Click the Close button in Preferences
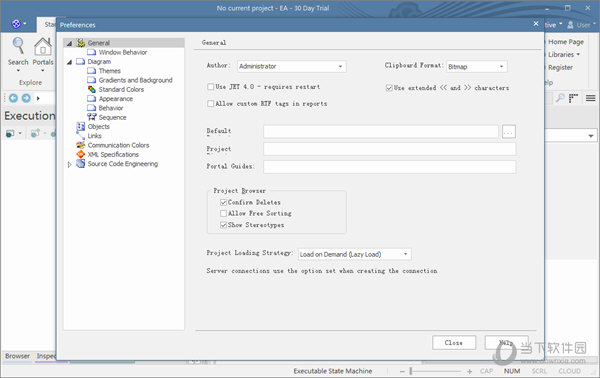This screenshot has width=600, height=378. click(454, 343)
